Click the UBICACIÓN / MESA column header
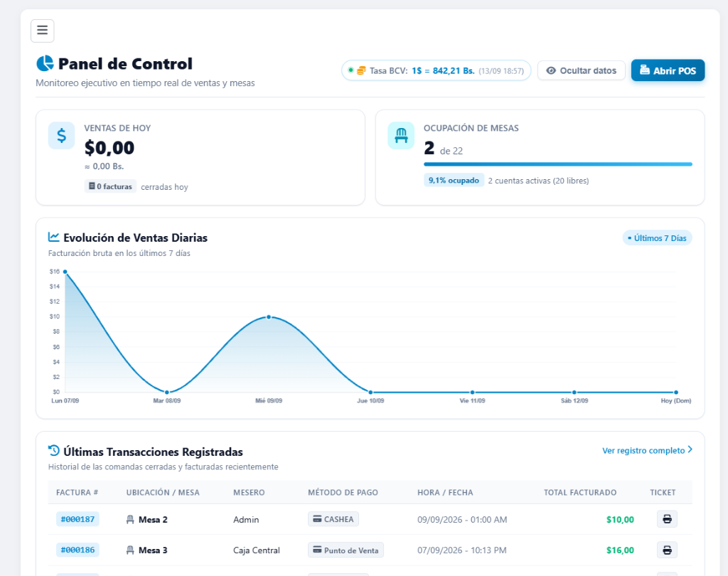The height and width of the screenshot is (576, 728). pyautogui.click(x=163, y=492)
